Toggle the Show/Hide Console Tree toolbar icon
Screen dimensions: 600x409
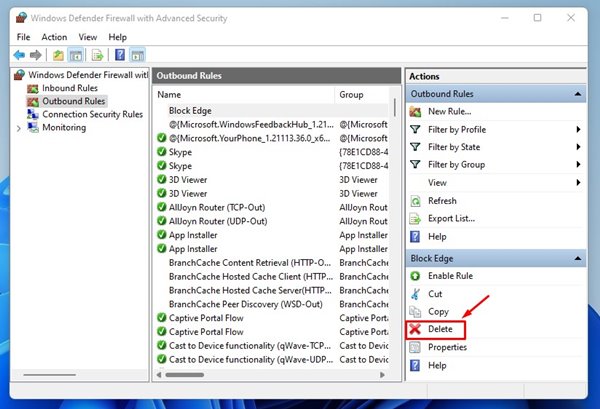[76, 55]
